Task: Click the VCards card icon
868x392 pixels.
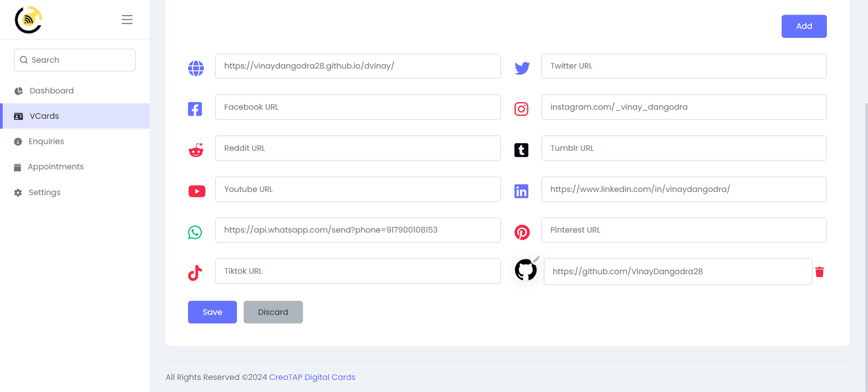Action: [18, 116]
